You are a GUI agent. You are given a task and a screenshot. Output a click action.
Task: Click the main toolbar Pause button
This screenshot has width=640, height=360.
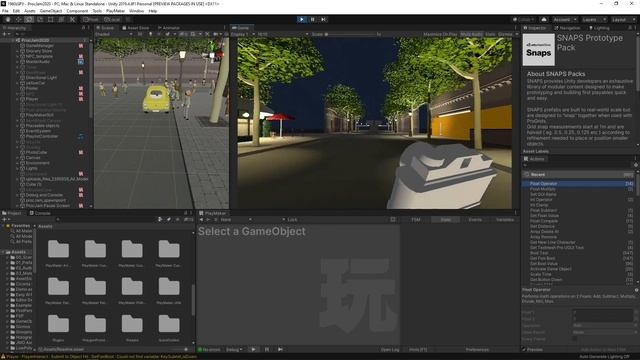tap(313, 19)
